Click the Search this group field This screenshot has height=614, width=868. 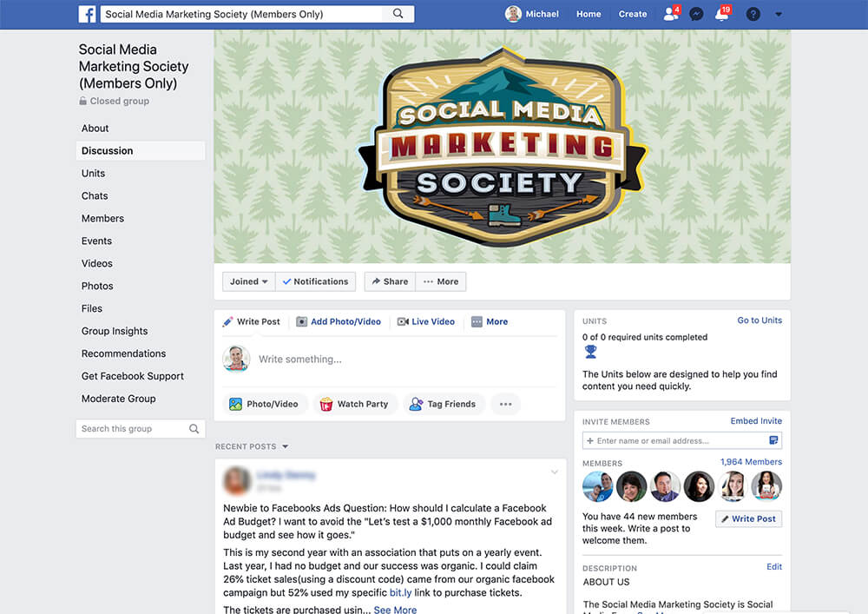tap(141, 428)
